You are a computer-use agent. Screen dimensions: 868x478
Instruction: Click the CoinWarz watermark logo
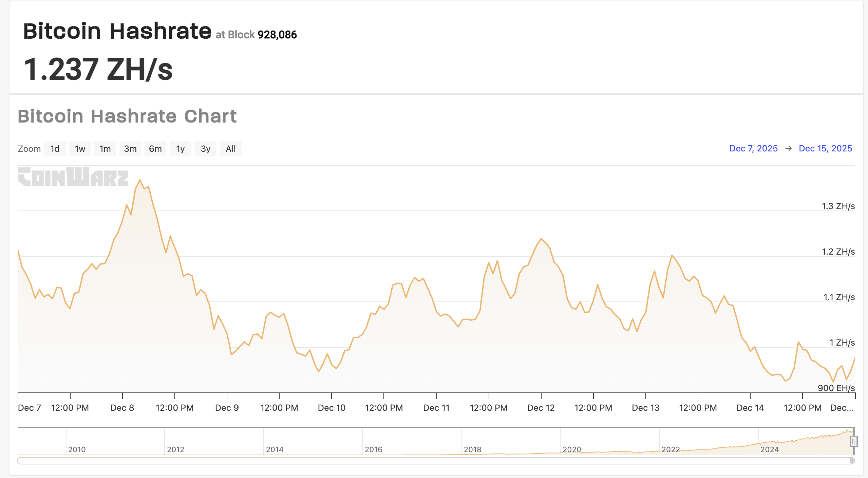(x=73, y=177)
